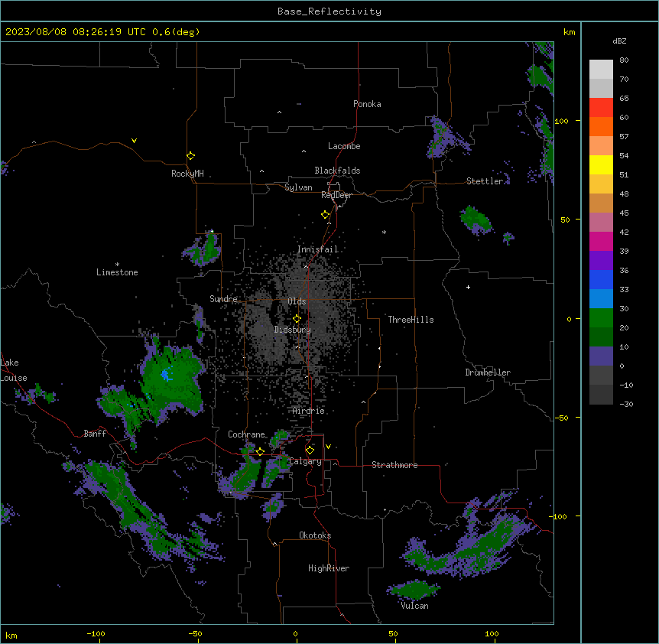Image resolution: width=659 pixels, height=644 pixels.
Task: Click the green 30 dBZ legend swatch
Action: [601, 318]
